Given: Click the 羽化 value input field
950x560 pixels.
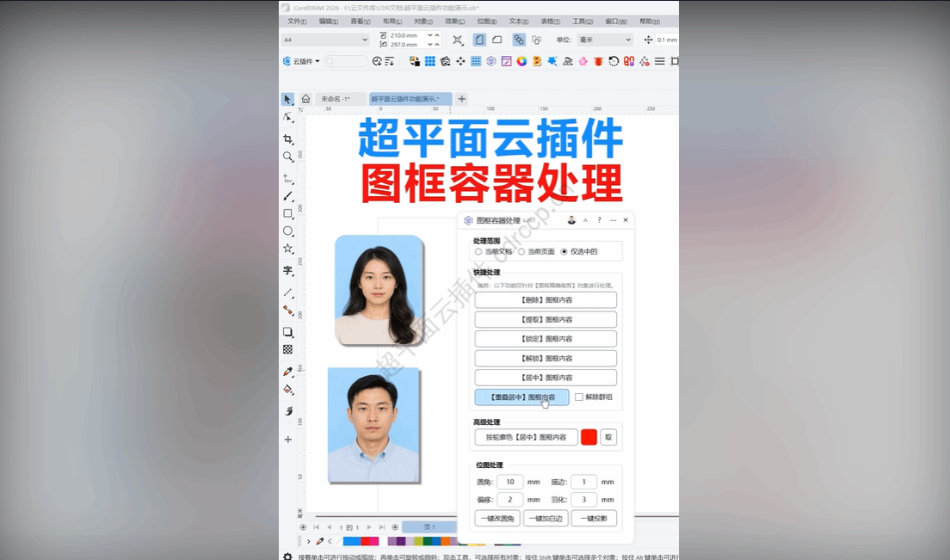Looking at the screenshot, I should click(584, 500).
